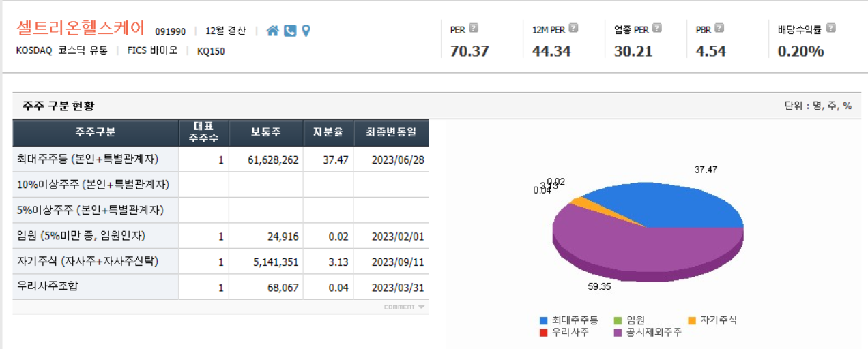868x349 pixels.
Task: Click the 최종변동일 column header
Action: pos(391,133)
